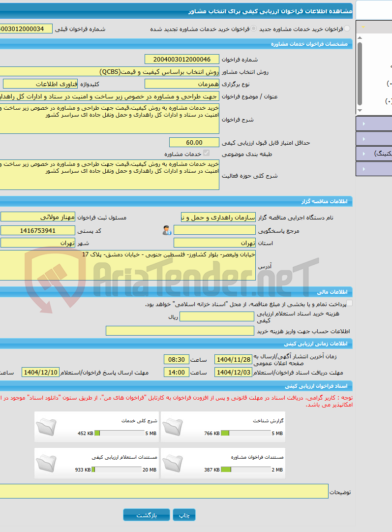Click the کد پستی field 1416753941
This screenshot has width=392, height=532.
click(38, 230)
